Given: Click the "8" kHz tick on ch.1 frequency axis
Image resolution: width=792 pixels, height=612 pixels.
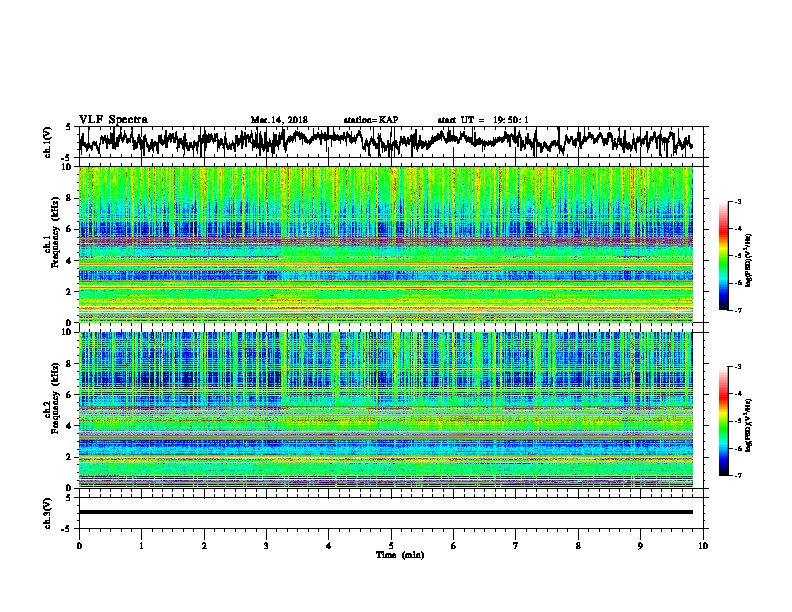Looking at the screenshot, I should (69, 198).
